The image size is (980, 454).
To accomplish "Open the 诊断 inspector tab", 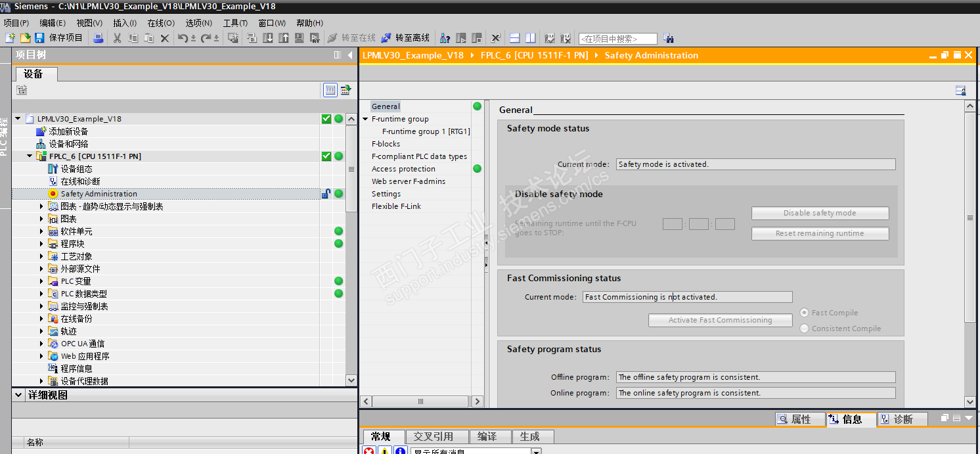I will (x=903, y=419).
